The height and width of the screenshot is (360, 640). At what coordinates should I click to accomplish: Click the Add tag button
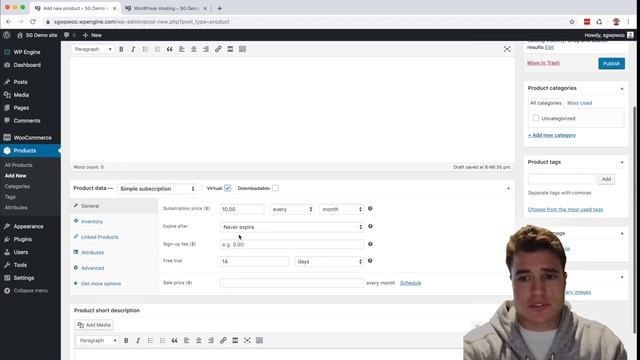pos(606,179)
